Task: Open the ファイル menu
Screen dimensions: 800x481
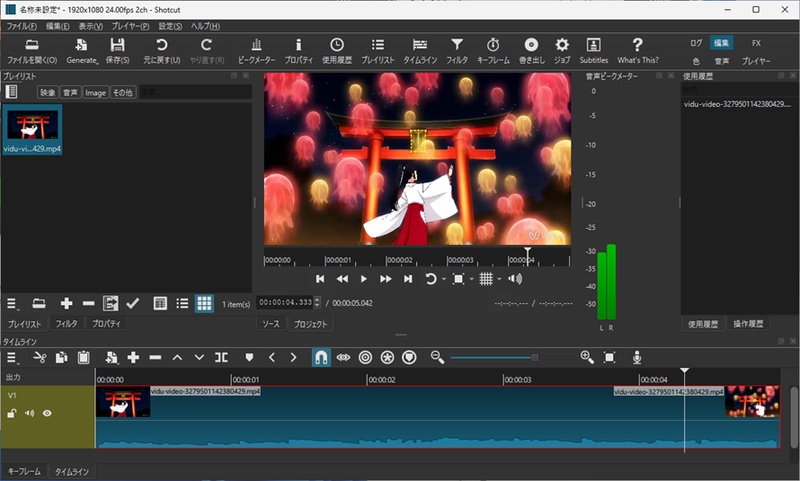Action: 21,26
